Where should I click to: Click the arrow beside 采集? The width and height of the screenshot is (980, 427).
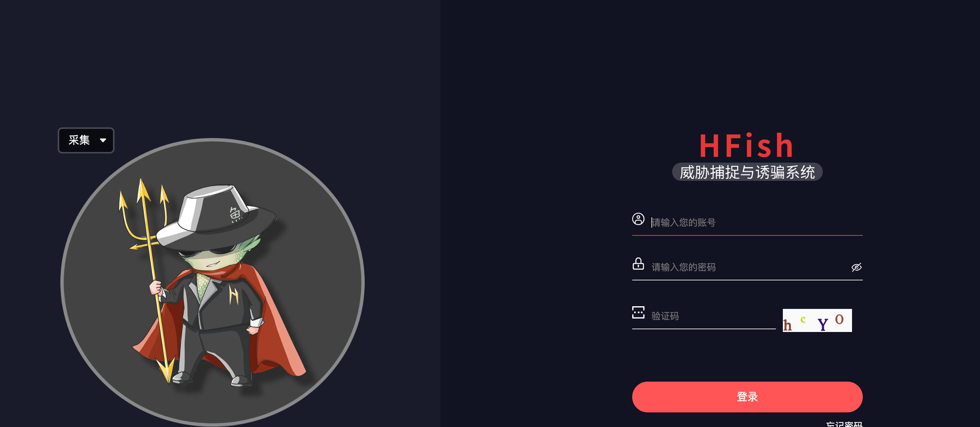(103, 140)
